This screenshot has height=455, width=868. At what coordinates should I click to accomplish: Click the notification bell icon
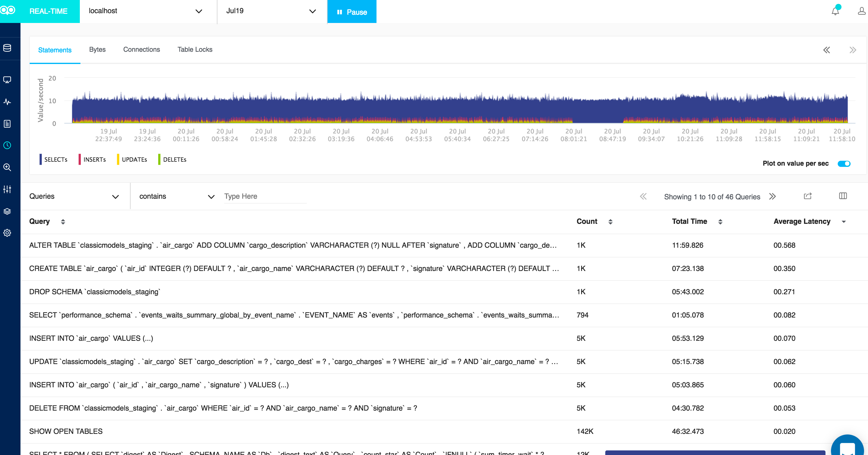[x=835, y=11]
